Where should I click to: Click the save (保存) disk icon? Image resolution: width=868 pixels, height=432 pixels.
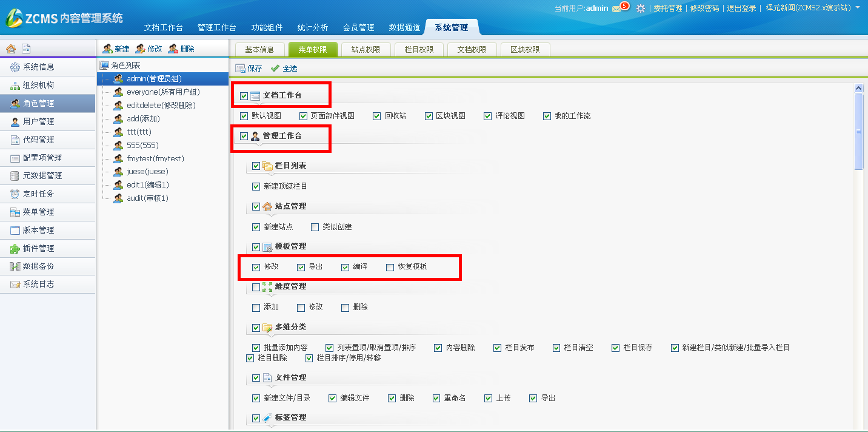240,69
